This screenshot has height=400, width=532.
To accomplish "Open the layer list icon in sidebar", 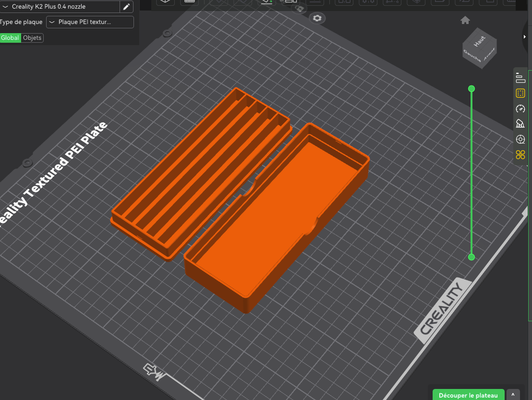I will pyautogui.click(x=520, y=77).
